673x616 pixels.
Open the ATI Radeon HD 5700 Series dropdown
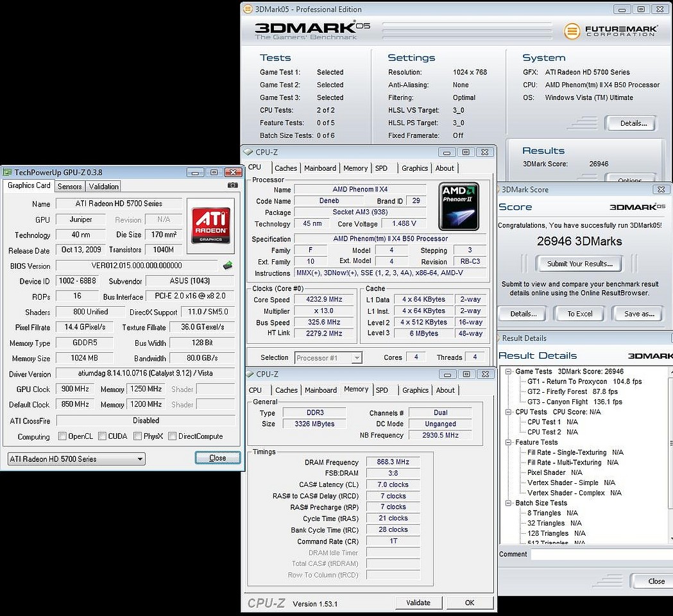click(x=76, y=459)
